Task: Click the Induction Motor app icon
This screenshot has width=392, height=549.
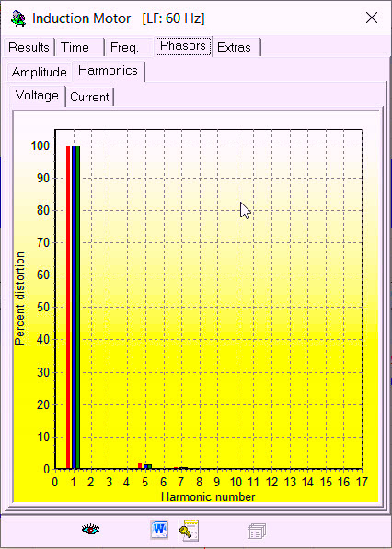Action: tap(18, 18)
